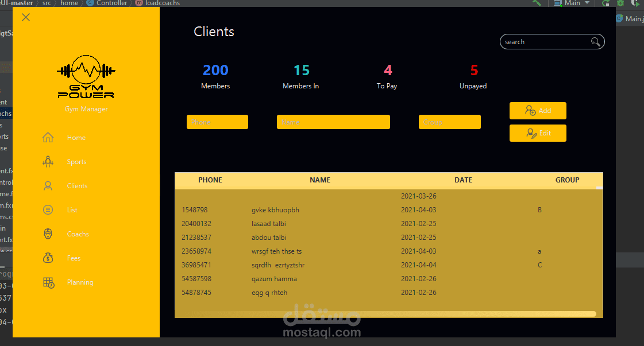Image resolution: width=644 pixels, height=346 pixels.
Task: Focus the Phone input field
Action: [x=217, y=122]
